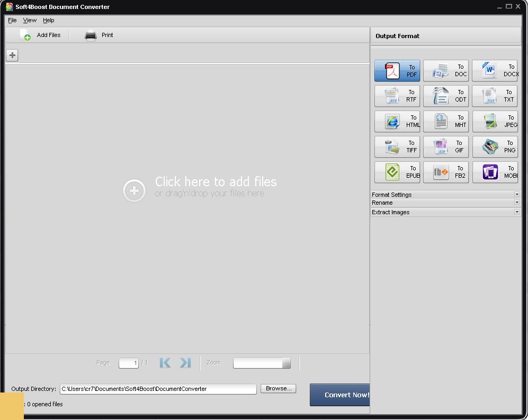Choose the To FB2 ebook format
The width and height of the screenshot is (528, 420).
(445, 172)
